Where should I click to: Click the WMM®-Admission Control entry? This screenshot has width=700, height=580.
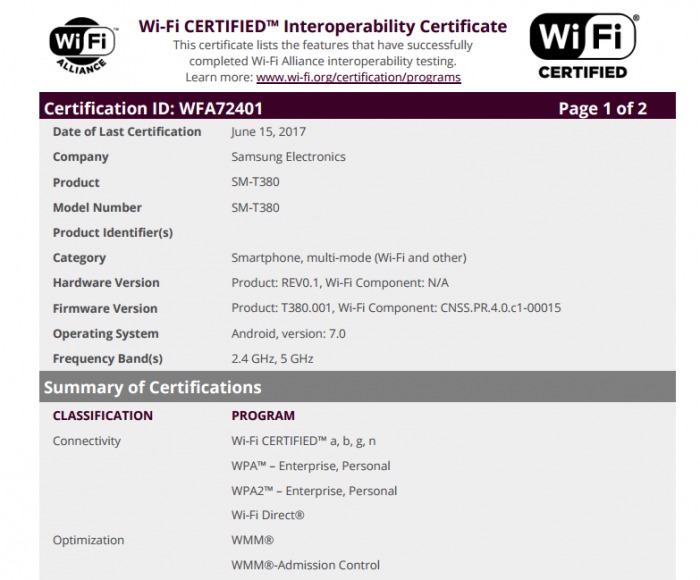pos(306,565)
